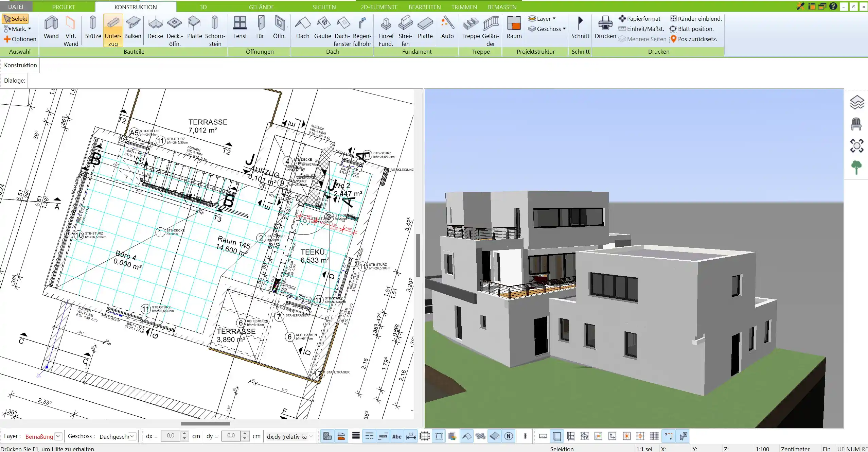Add a Fenst window element
The width and height of the screenshot is (868, 452).
tap(240, 28)
